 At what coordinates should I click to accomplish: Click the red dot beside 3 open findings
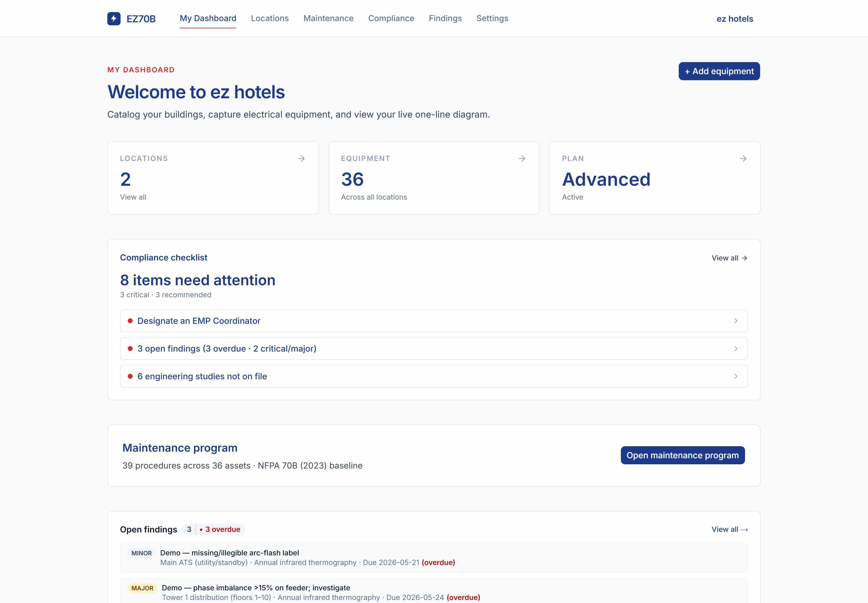[x=130, y=348]
